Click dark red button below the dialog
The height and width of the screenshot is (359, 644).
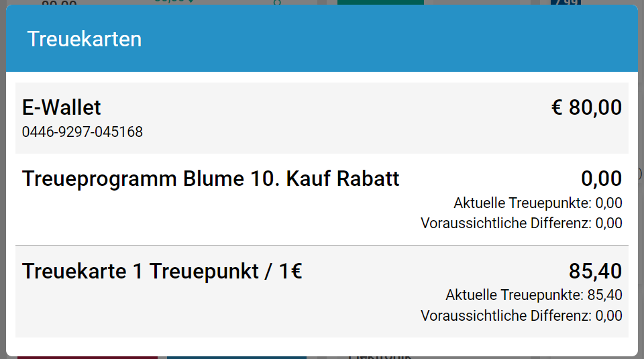[x=87, y=357]
